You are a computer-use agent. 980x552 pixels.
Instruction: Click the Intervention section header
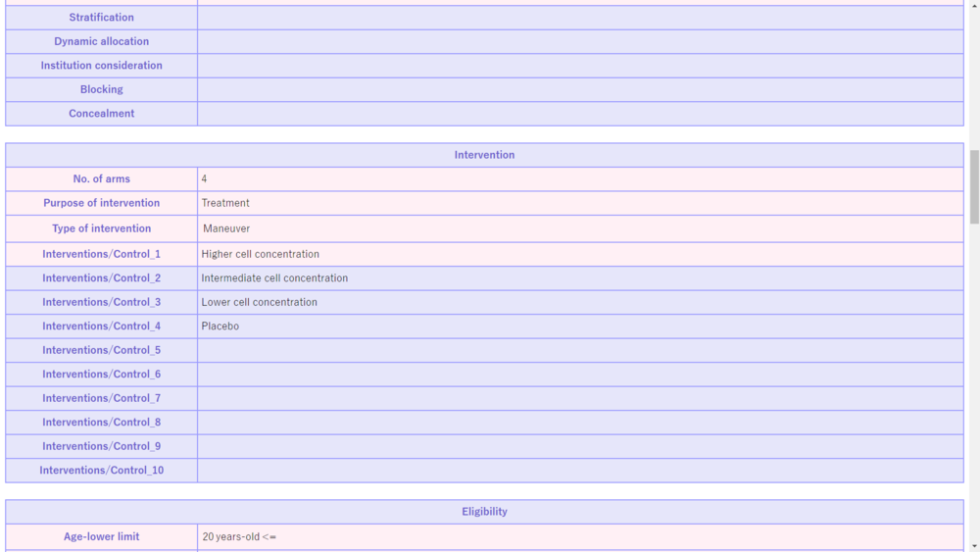[x=484, y=155]
